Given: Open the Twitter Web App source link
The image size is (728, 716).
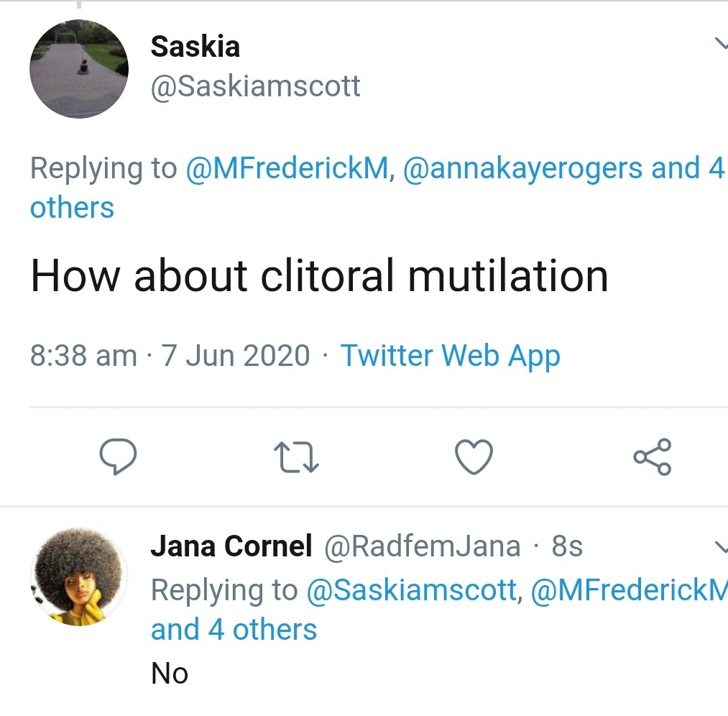Looking at the screenshot, I should pos(451,356).
